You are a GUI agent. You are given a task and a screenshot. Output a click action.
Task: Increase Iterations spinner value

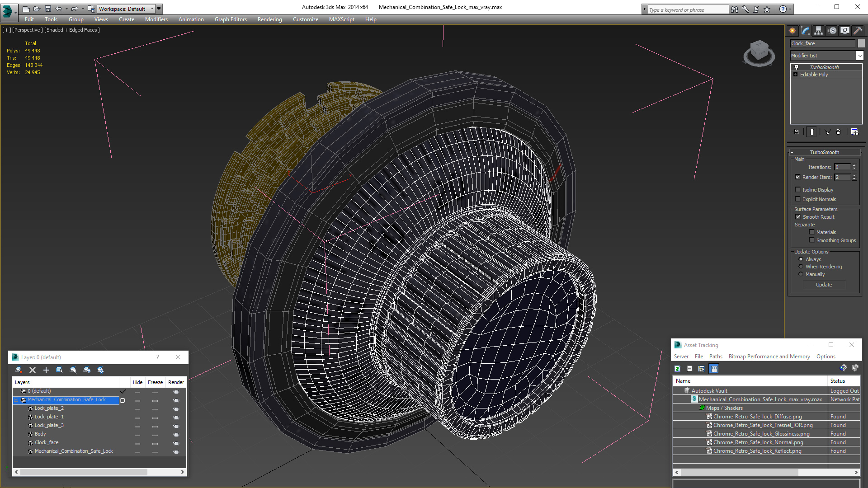click(x=854, y=165)
